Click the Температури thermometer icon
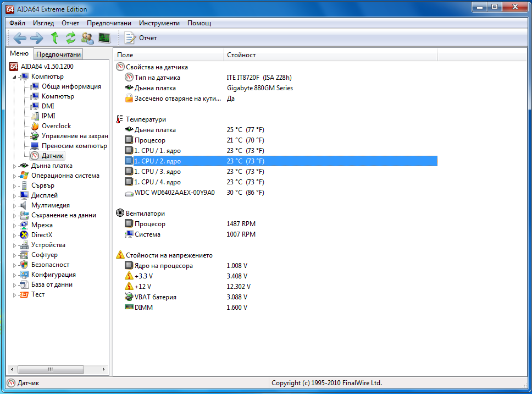The height and width of the screenshot is (394, 532). point(119,119)
